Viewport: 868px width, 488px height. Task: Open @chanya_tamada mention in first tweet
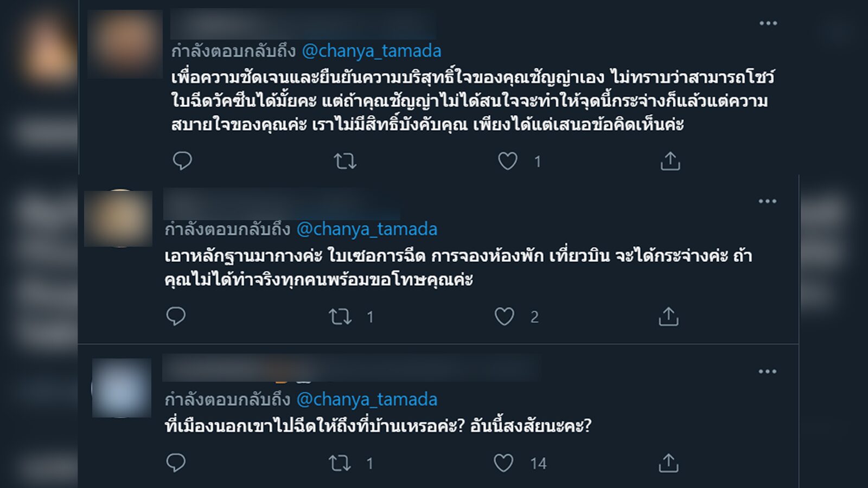tap(372, 51)
